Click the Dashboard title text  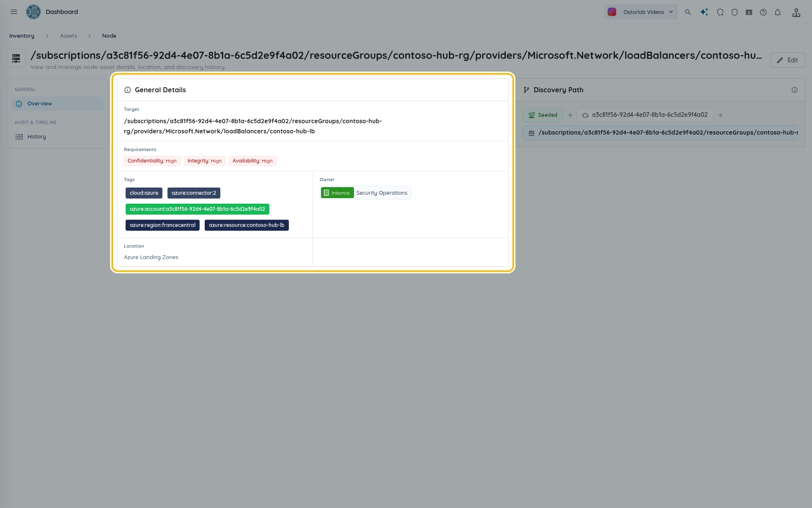click(x=62, y=12)
